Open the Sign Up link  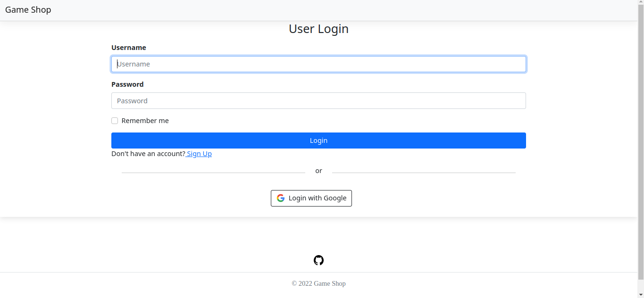199,154
